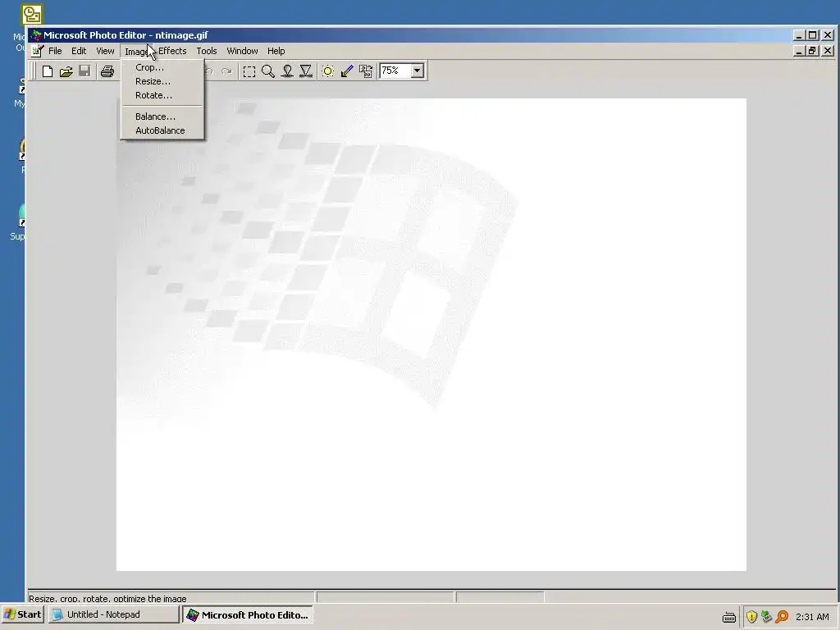This screenshot has height=630, width=840.
Task: Choose Crop... from the Image menu
Action: pyautogui.click(x=162, y=67)
